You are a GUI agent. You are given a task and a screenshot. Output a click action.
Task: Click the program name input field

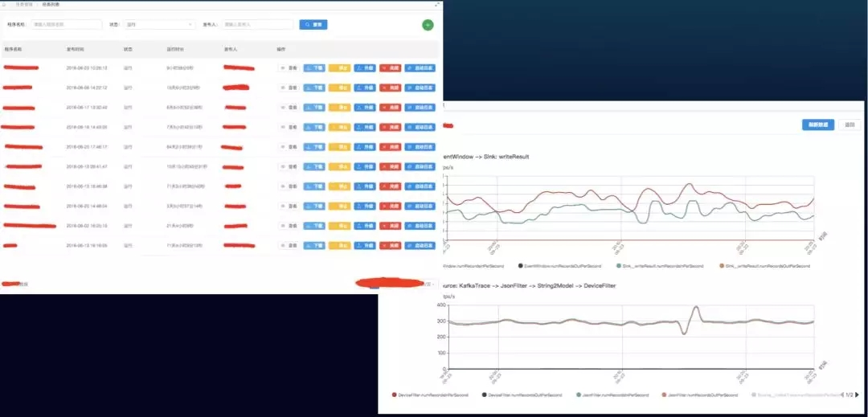pyautogui.click(x=67, y=24)
